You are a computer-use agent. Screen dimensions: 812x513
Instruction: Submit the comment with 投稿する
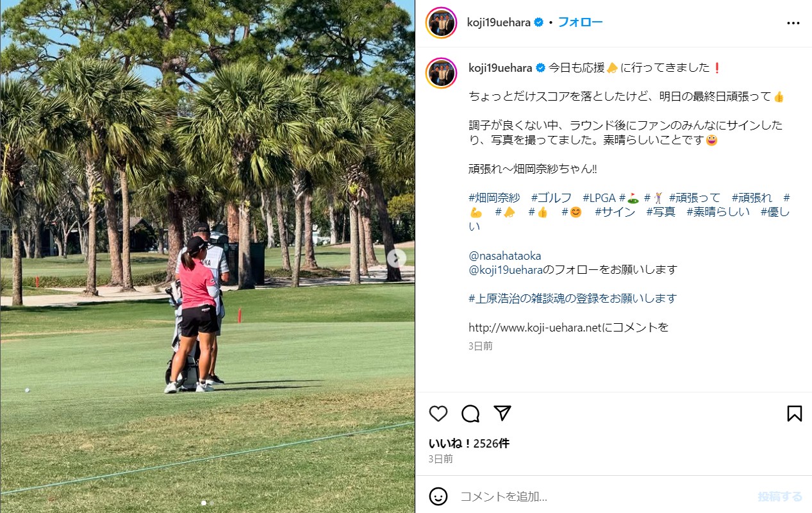tap(780, 496)
